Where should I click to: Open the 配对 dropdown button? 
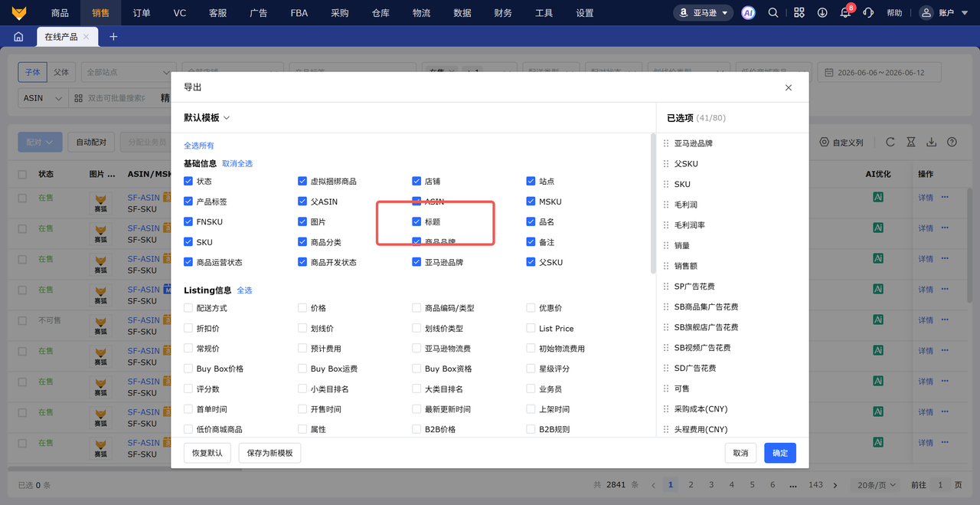40,143
